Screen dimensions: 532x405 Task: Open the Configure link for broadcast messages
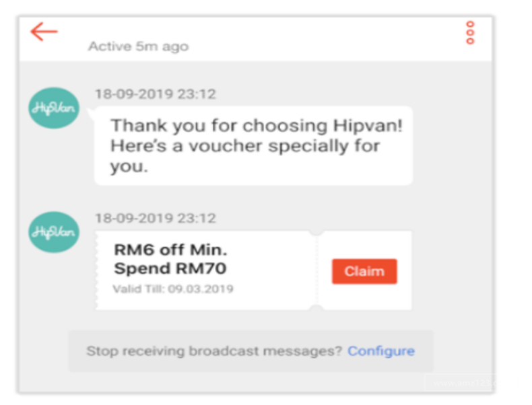click(x=380, y=351)
